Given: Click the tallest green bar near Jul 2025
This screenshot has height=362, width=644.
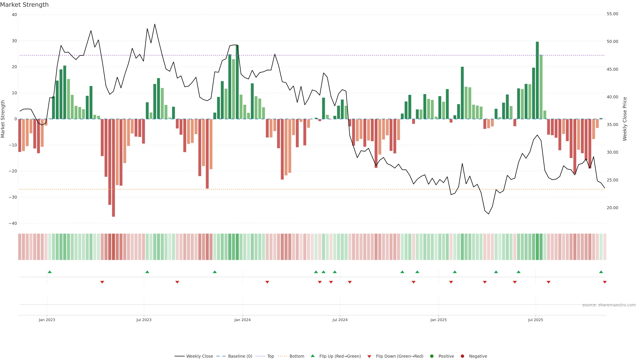Looking at the screenshot, I should click(537, 80).
